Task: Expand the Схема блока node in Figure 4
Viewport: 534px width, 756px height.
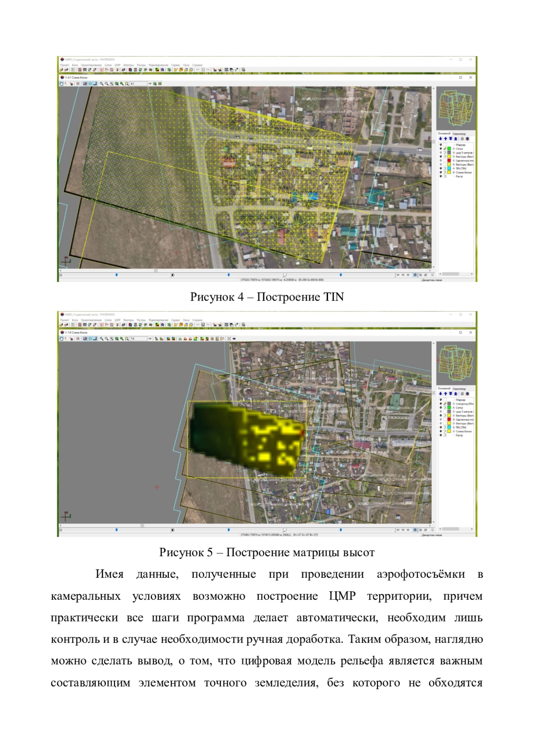Action: [454, 172]
